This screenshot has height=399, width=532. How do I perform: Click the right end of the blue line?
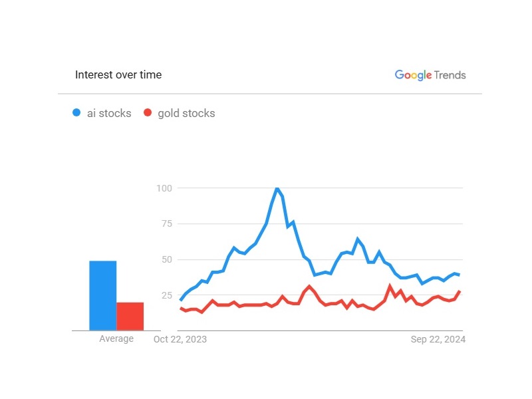[460, 275]
